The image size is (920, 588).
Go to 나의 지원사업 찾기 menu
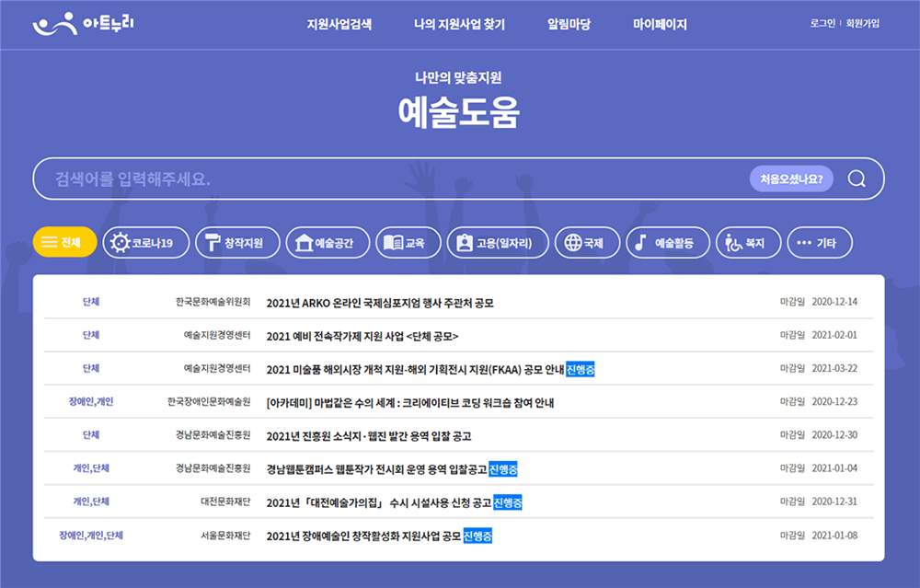(x=459, y=25)
